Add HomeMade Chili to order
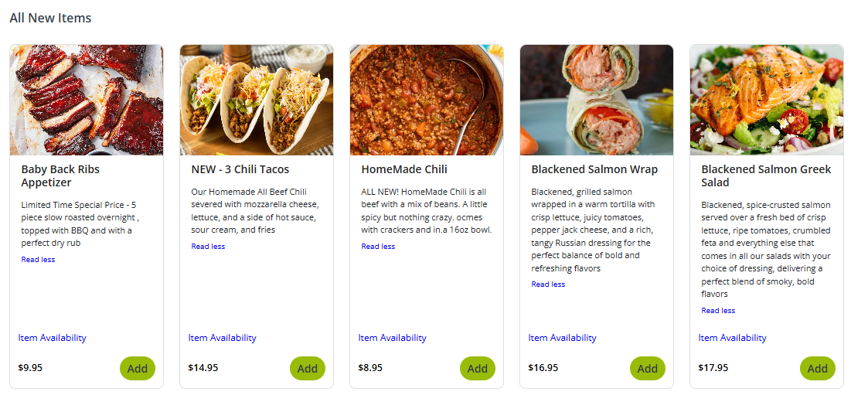Image resolution: width=868 pixels, height=402 pixels. point(478,369)
